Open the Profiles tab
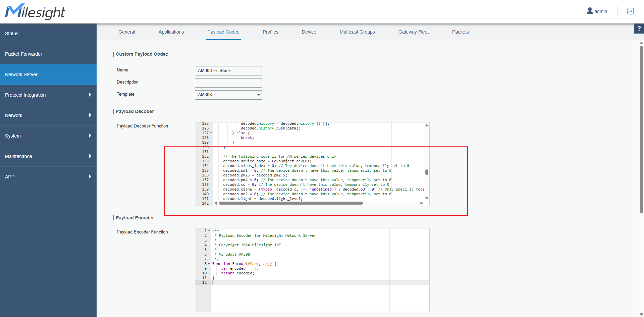Image resolution: width=644 pixels, height=317 pixels. click(x=270, y=32)
